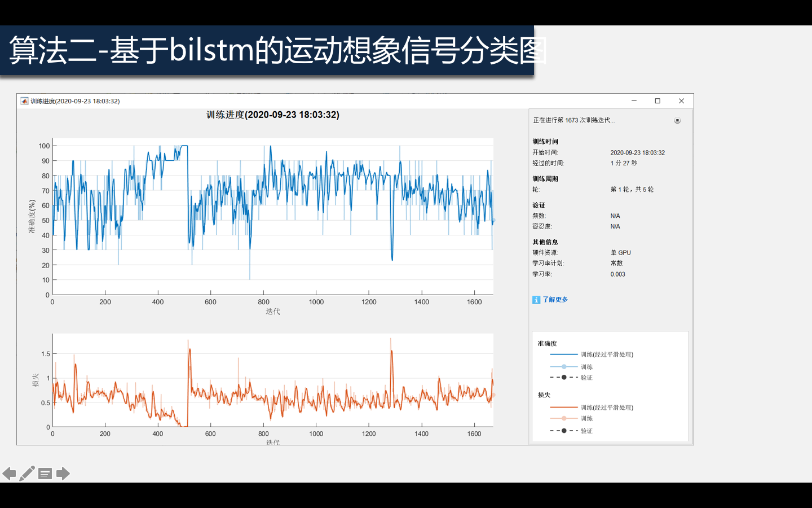Screen dimensions: 812x508
Task: Click the info icon beside 了解更多
Action: coord(536,300)
